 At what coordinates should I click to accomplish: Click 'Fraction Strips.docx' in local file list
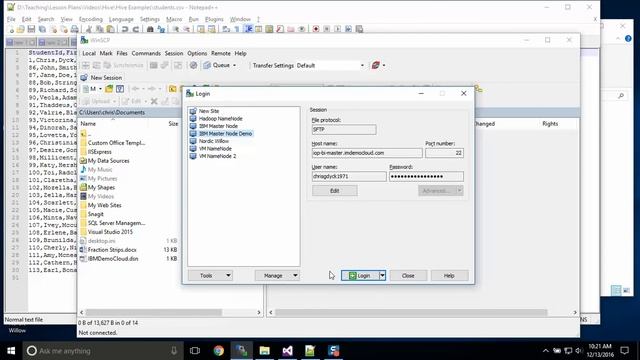(x=112, y=250)
